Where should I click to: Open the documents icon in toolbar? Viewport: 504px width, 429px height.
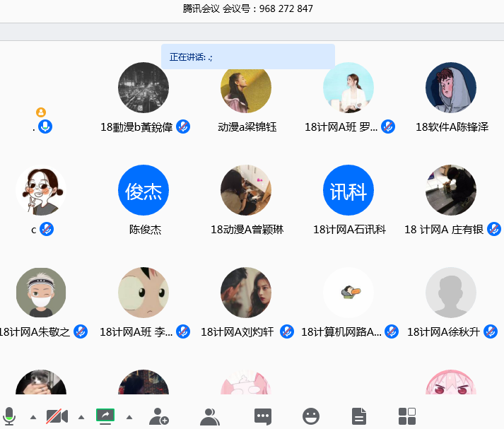[x=359, y=416]
